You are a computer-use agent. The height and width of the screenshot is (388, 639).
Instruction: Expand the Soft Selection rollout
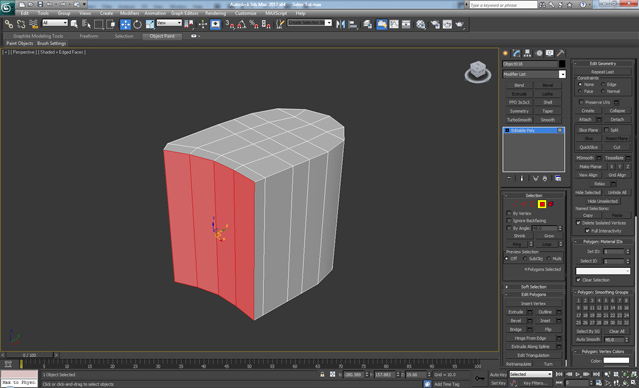(x=533, y=287)
